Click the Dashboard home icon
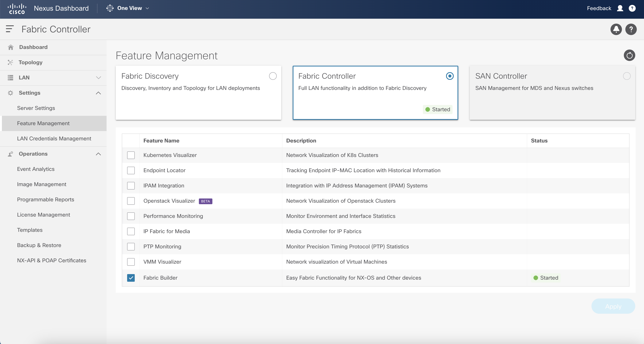This screenshot has height=344, width=644. point(10,47)
